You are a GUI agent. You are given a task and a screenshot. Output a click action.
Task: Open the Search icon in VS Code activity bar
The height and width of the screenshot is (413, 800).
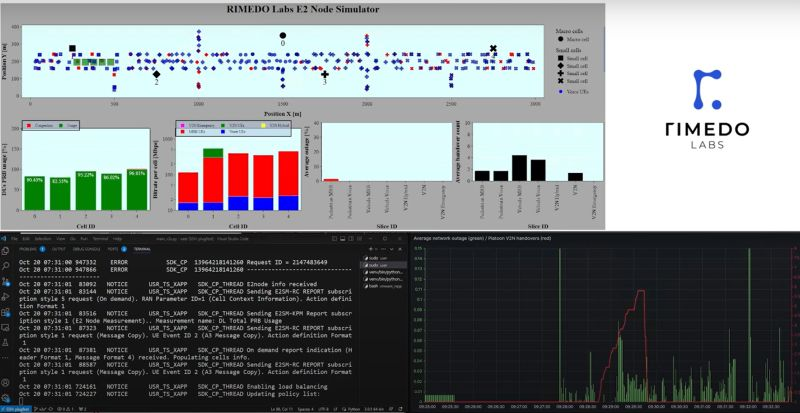point(5,266)
